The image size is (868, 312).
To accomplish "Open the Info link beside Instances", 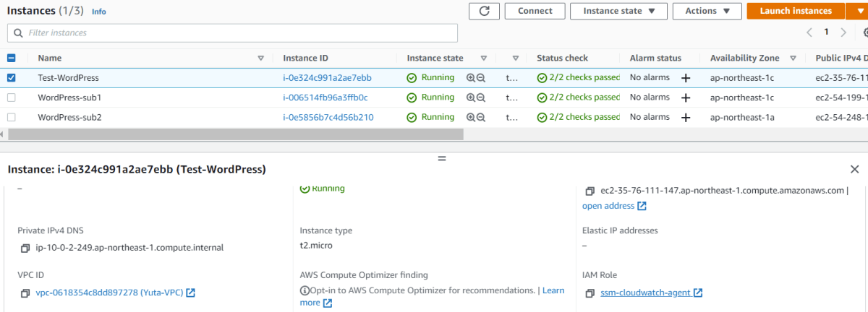I will 99,12.
